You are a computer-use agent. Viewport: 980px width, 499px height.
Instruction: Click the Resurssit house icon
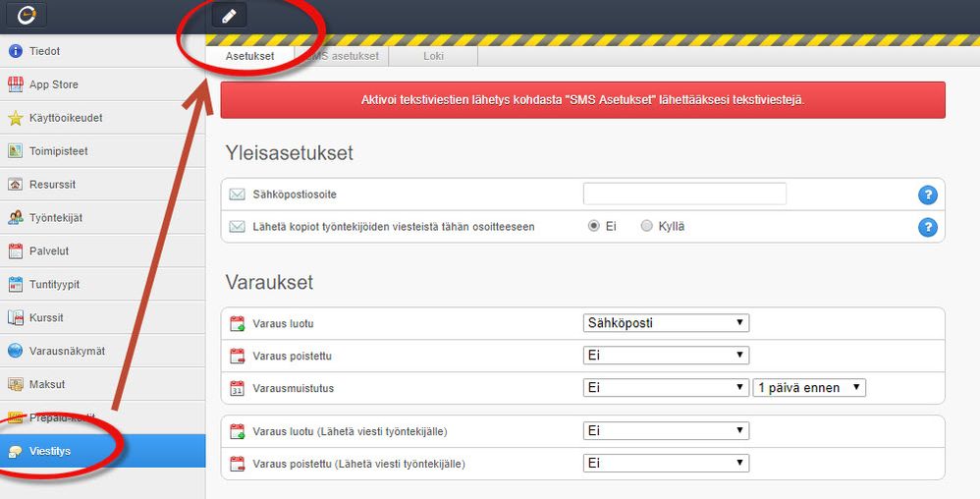pos(16,185)
